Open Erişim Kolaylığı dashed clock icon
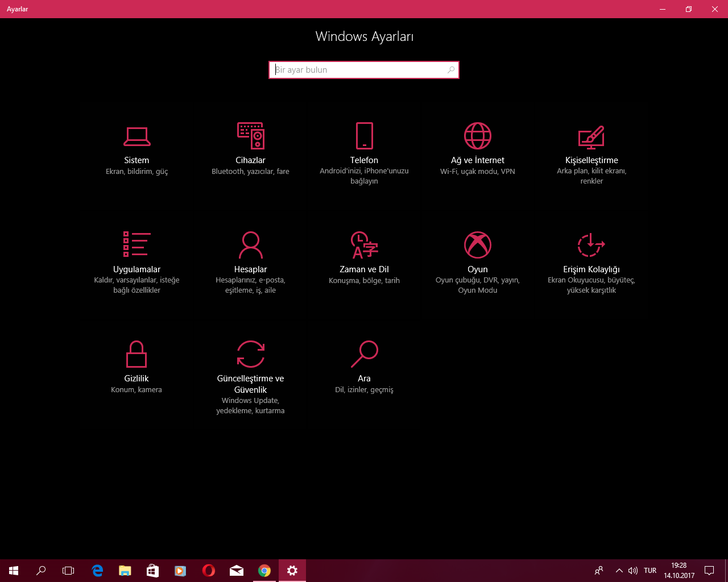The image size is (728, 582). click(x=591, y=245)
